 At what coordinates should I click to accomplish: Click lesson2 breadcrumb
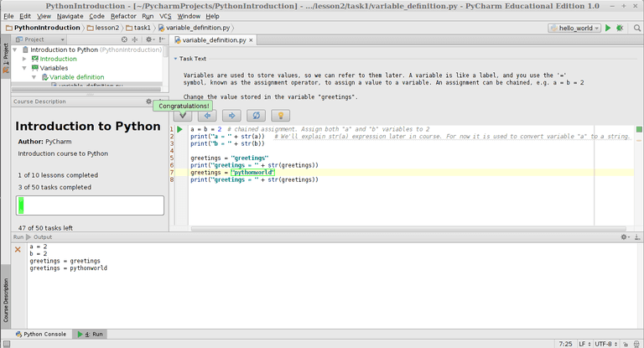pos(103,28)
